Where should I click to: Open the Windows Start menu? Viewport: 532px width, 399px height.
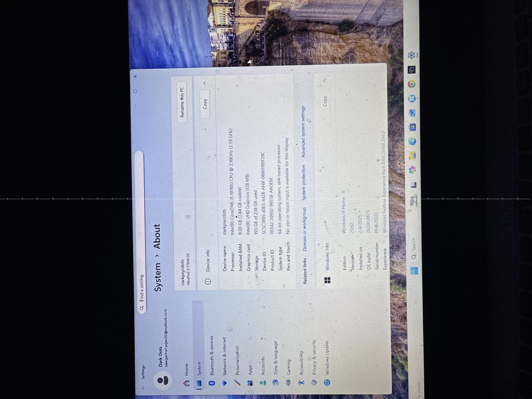[x=414, y=271]
